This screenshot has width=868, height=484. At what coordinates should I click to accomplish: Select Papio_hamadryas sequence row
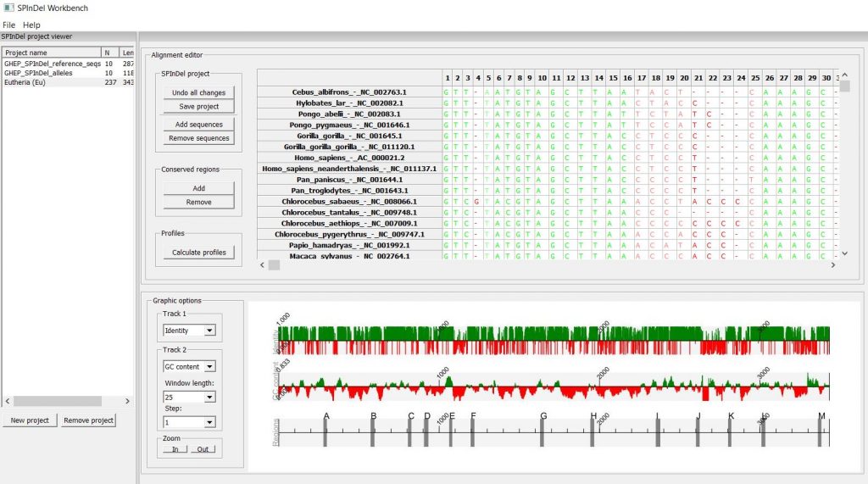pyautogui.click(x=349, y=245)
